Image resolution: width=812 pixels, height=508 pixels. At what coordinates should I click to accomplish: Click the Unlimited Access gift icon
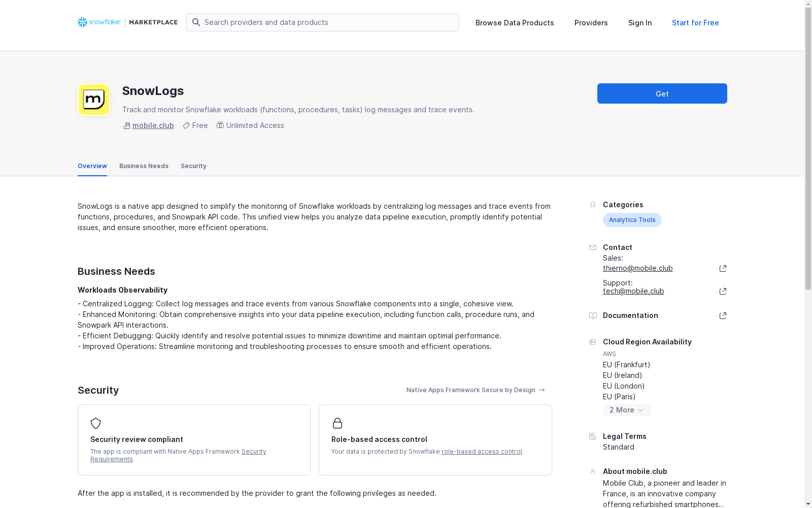pyautogui.click(x=220, y=125)
